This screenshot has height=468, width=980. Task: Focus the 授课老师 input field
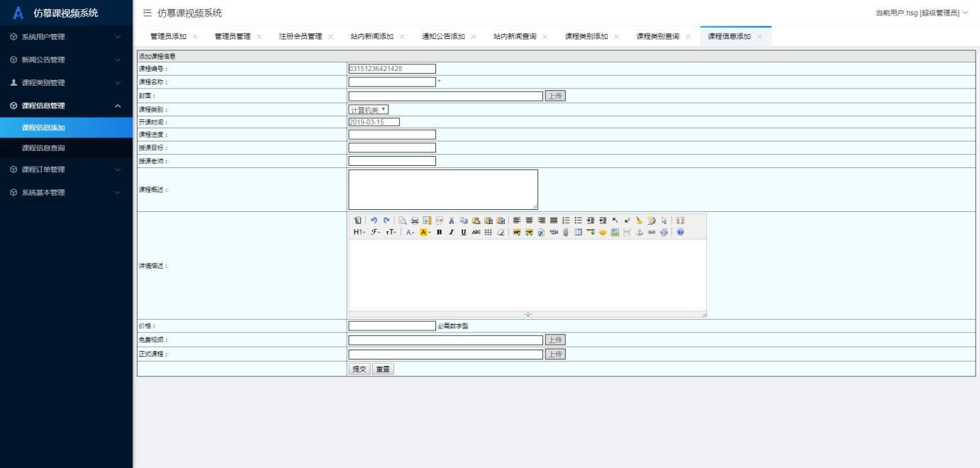click(x=392, y=161)
